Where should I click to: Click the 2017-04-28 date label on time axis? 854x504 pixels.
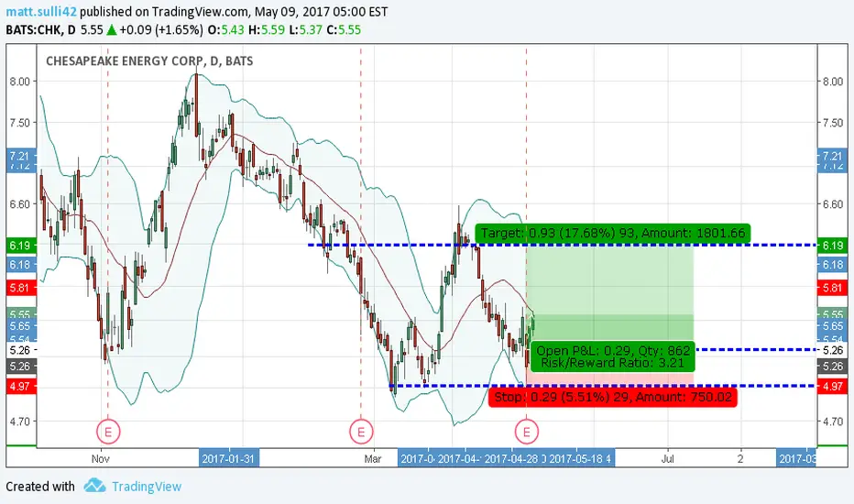511,459
